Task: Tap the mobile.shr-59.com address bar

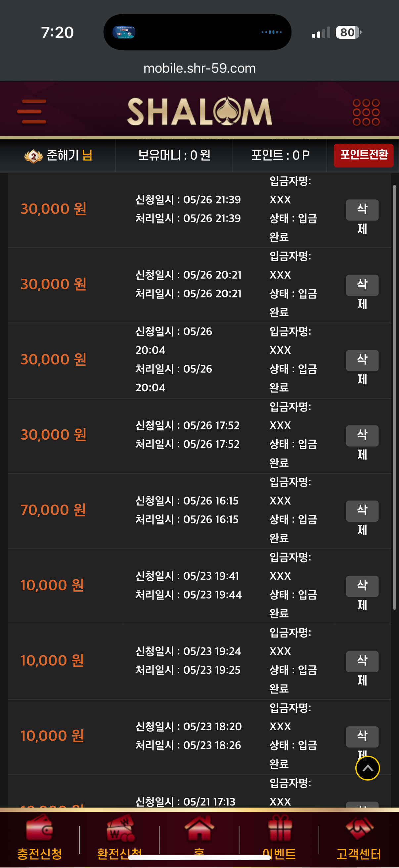Action: (199, 69)
